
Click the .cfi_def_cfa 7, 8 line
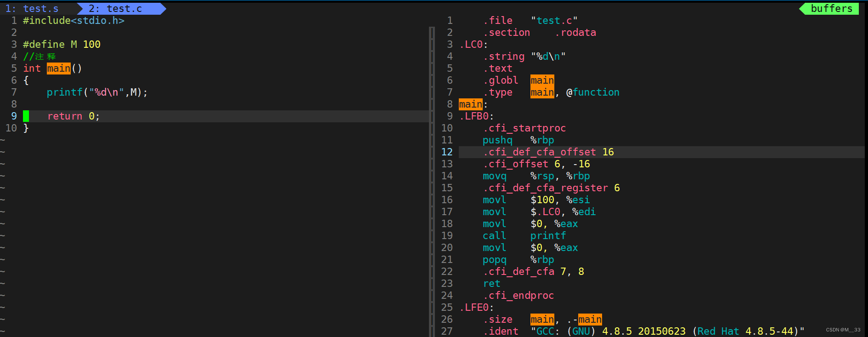[x=533, y=272]
